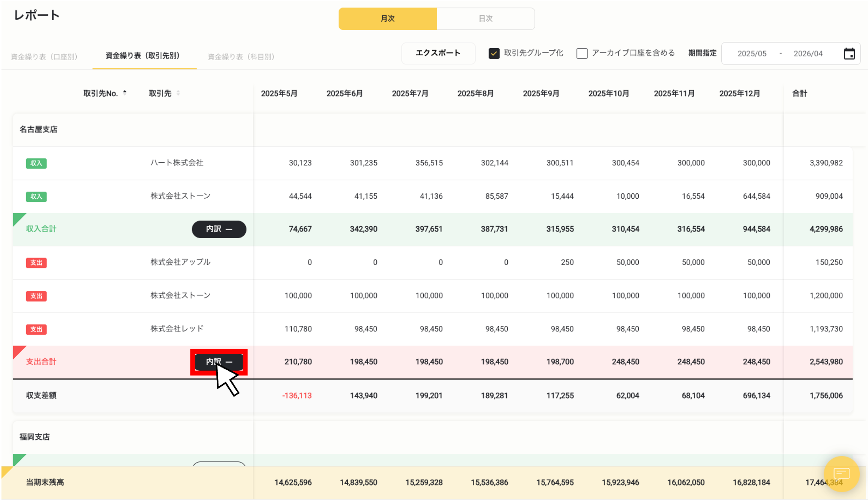
Task: Switch to 日次 view toggle
Action: coord(485,19)
